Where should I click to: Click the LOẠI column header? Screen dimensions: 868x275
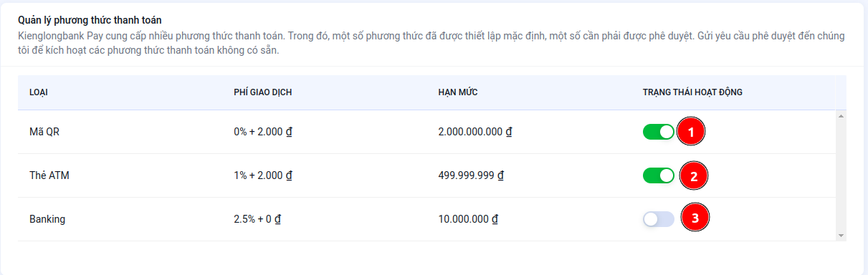tap(39, 92)
